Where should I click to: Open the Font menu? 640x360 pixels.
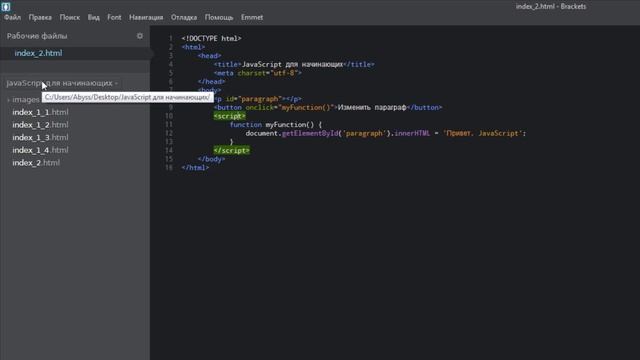(114, 17)
